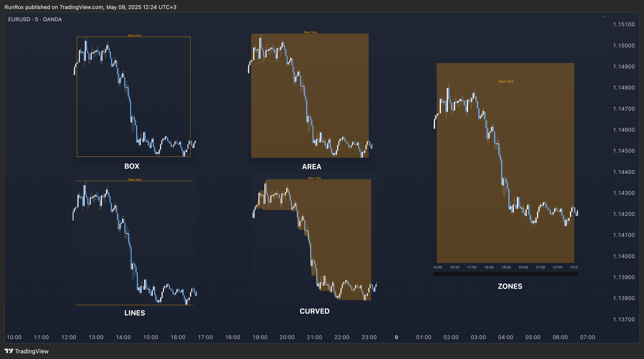Click the AREA caption label
This screenshot has height=359, width=644.
311,167
